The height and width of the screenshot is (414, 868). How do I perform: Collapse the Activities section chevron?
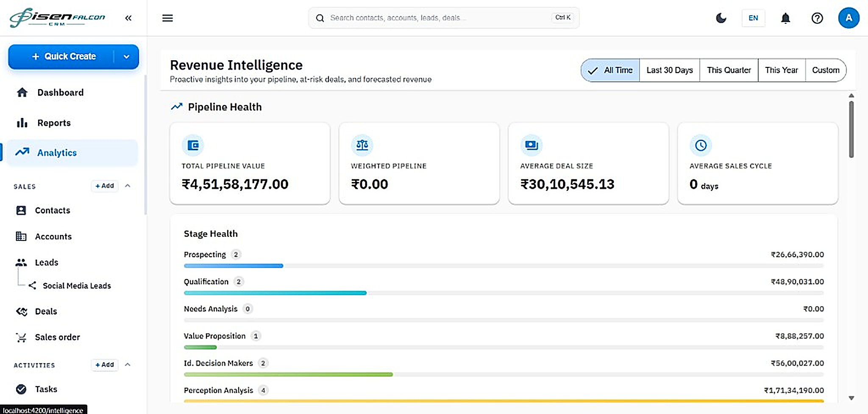coord(128,364)
